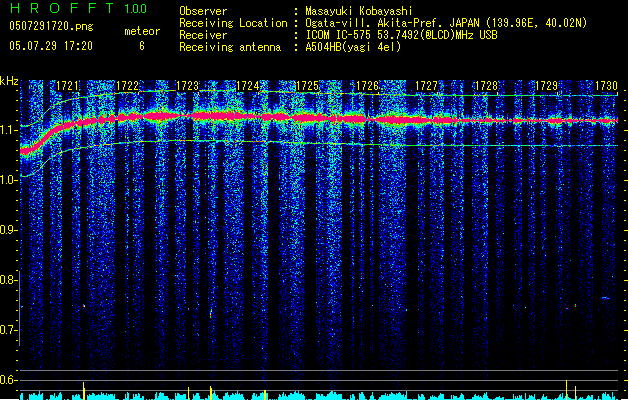Click the 1729 time label
Viewport: 629px width, 400px height.
pos(546,86)
